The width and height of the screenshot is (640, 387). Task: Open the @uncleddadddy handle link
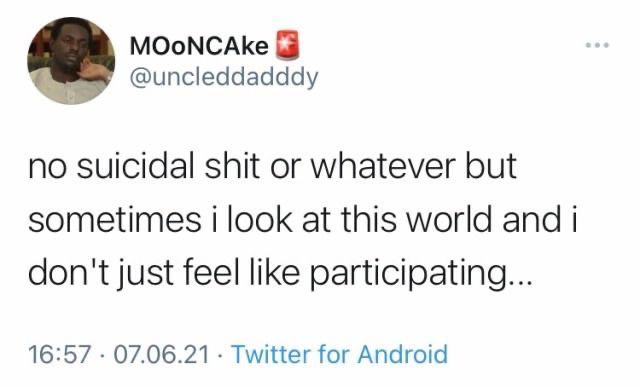click(x=224, y=77)
